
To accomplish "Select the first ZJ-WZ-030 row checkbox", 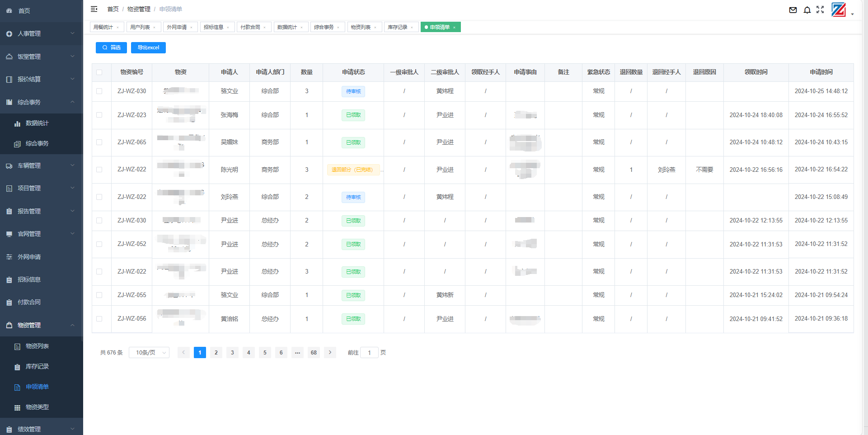I will click(x=99, y=91).
